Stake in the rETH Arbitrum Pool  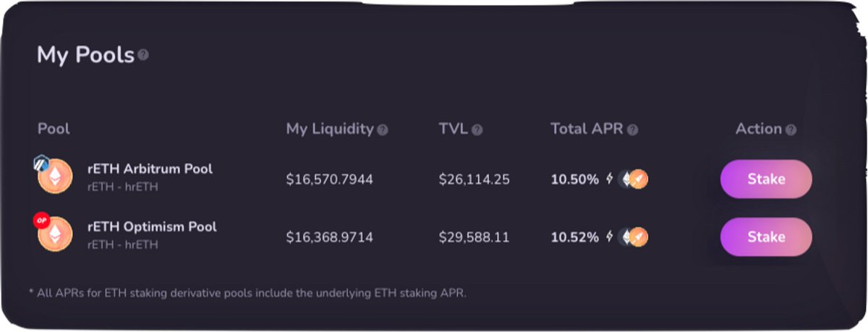[766, 179]
